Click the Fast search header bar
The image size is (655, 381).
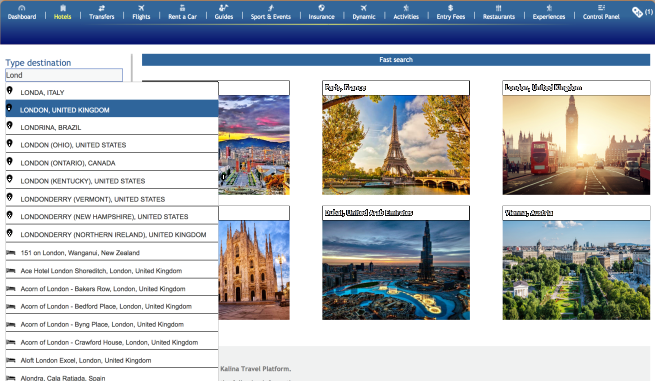(396, 60)
